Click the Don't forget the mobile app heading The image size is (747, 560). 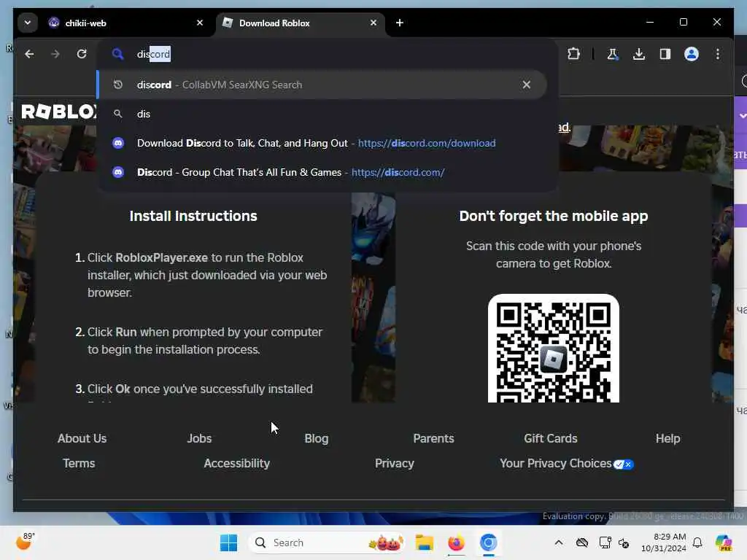pos(554,216)
